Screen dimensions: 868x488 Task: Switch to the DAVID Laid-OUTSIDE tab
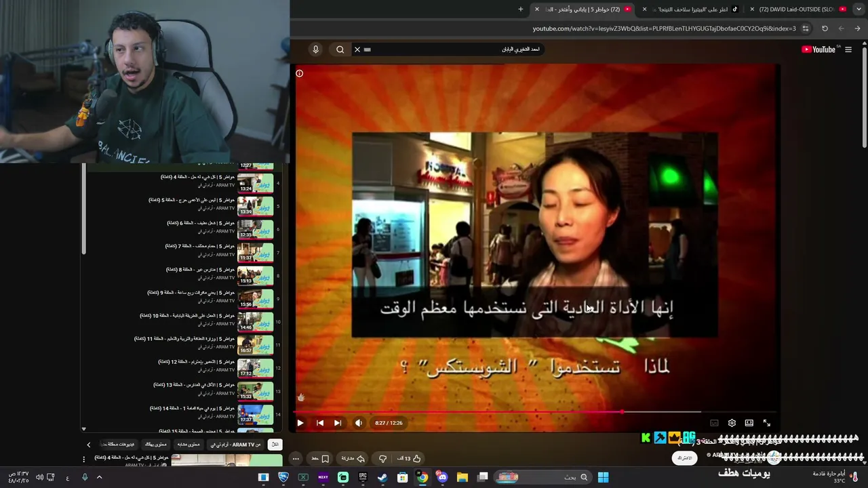[x=802, y=9]
